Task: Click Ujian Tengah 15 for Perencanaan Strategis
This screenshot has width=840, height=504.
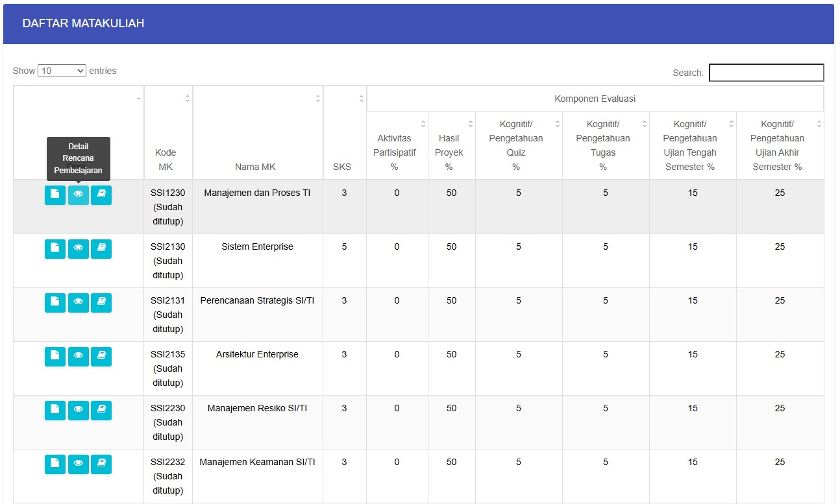Action: pos(693,300)
